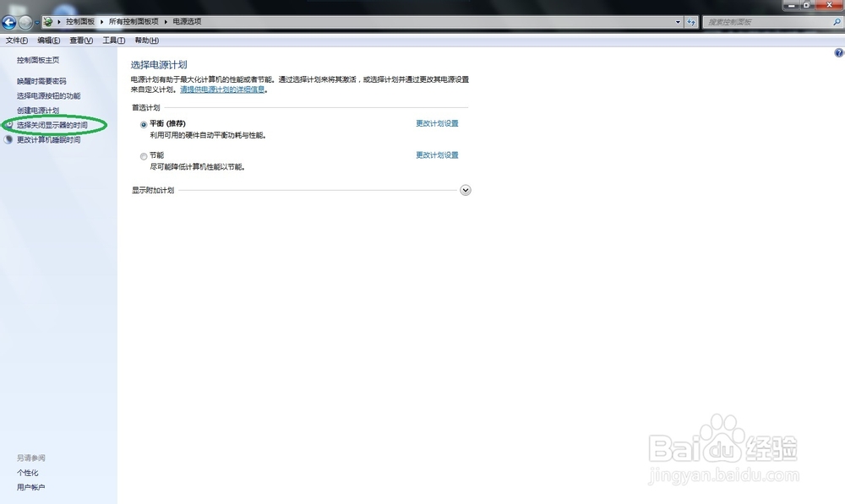Open 选择关闭显示器的时间 link
This screenshot has height=504, width=845.
coord(52,125)
